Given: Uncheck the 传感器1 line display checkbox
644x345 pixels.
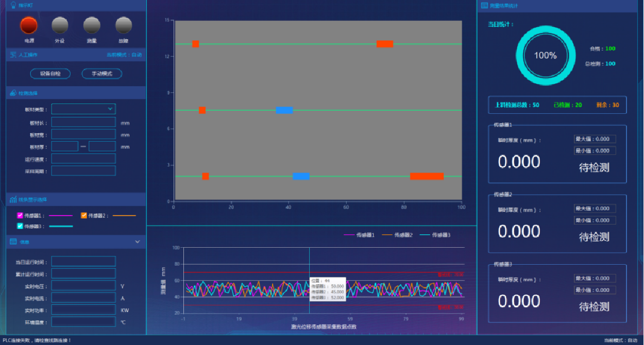Looking at the screenshot, I should (20, 216).
